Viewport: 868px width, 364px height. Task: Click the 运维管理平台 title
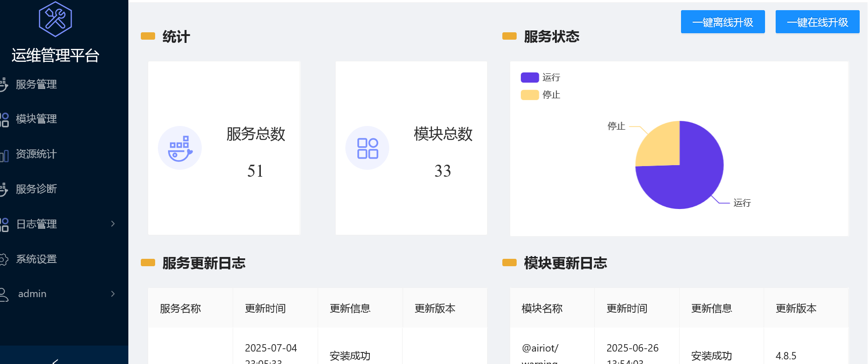(55, 55)
